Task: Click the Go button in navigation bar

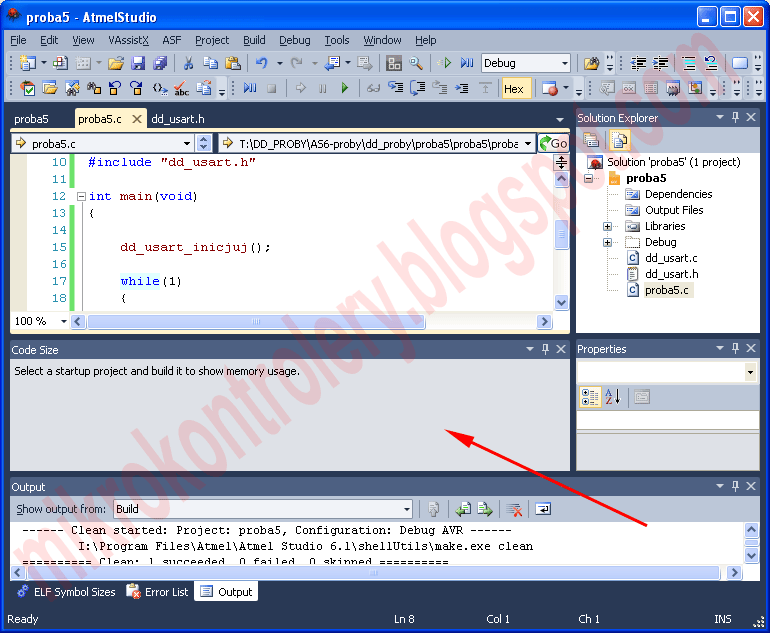Action: [553, 143]
